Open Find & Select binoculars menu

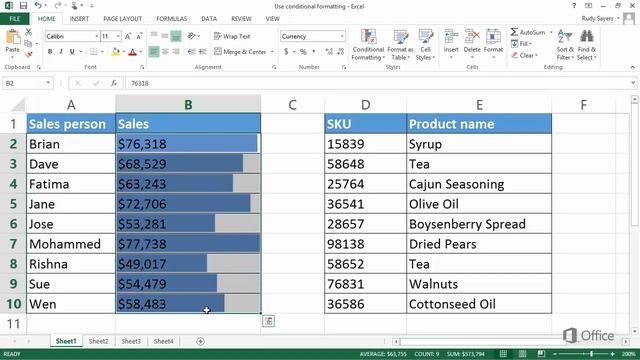point(587,45)
